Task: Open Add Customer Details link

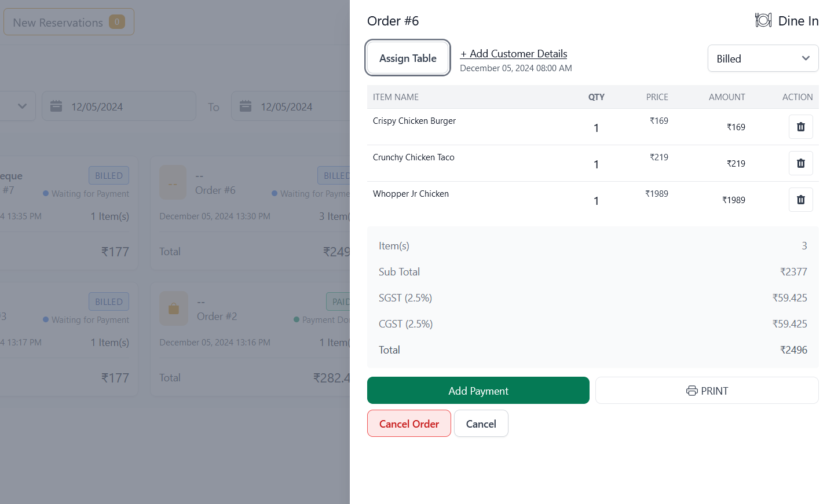Action: tap(513, 53)
